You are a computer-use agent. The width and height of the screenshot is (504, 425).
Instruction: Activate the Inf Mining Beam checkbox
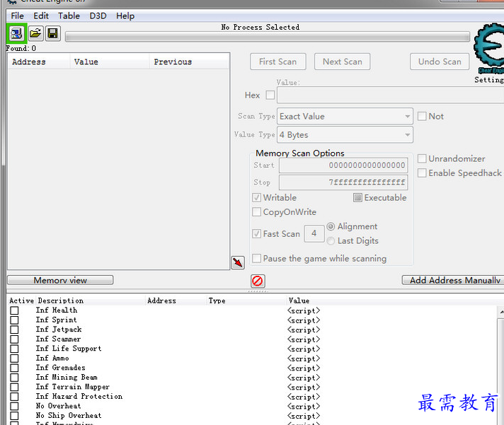click(x=14, y=378)
